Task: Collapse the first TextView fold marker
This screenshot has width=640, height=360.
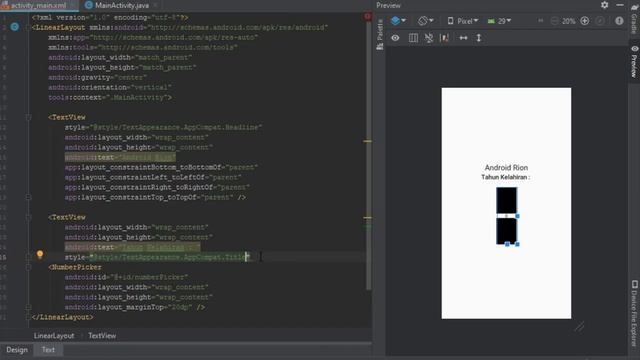Action: (28, 117)
